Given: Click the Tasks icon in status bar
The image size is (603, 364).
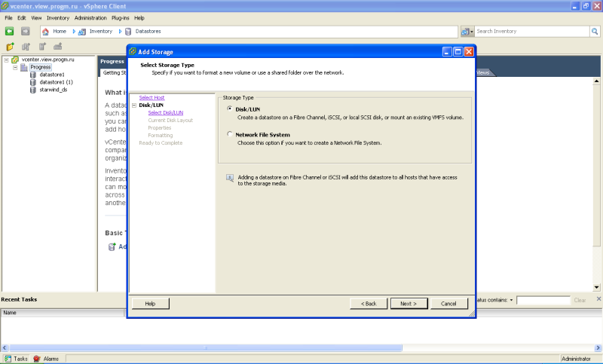Looking at the screenshot, I should [8, 359].
